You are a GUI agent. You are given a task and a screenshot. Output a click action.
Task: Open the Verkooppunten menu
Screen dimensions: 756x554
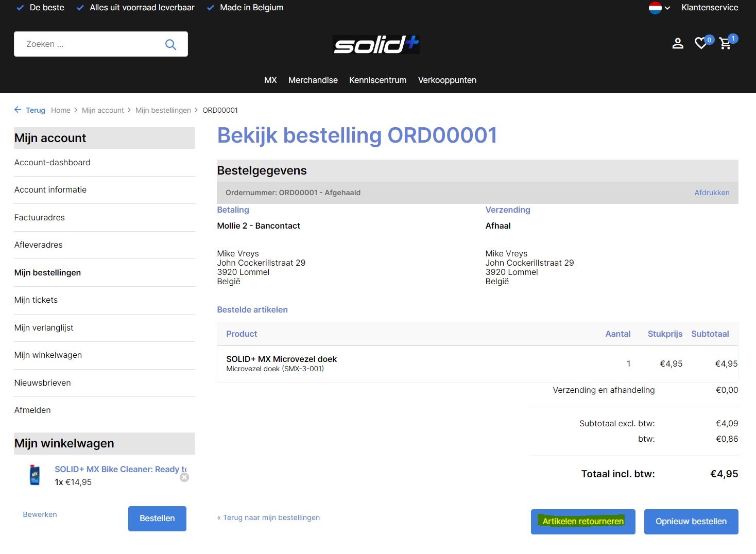447,80
